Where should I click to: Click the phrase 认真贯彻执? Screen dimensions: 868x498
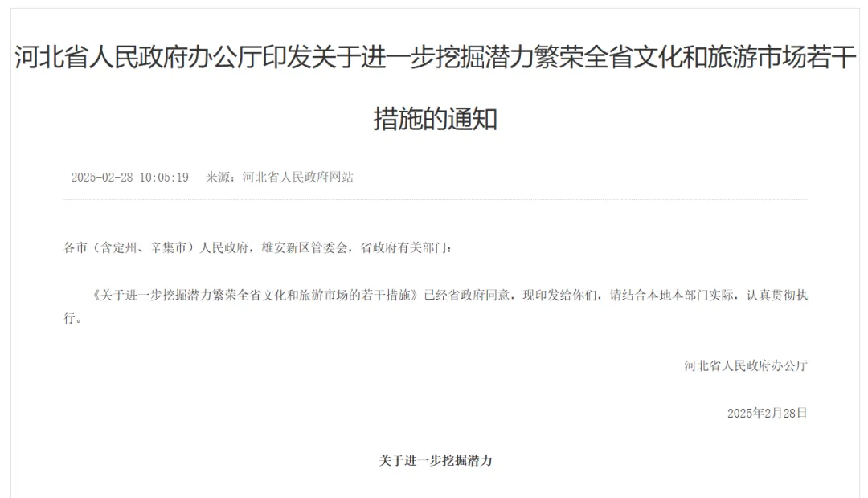click(777, 295)
